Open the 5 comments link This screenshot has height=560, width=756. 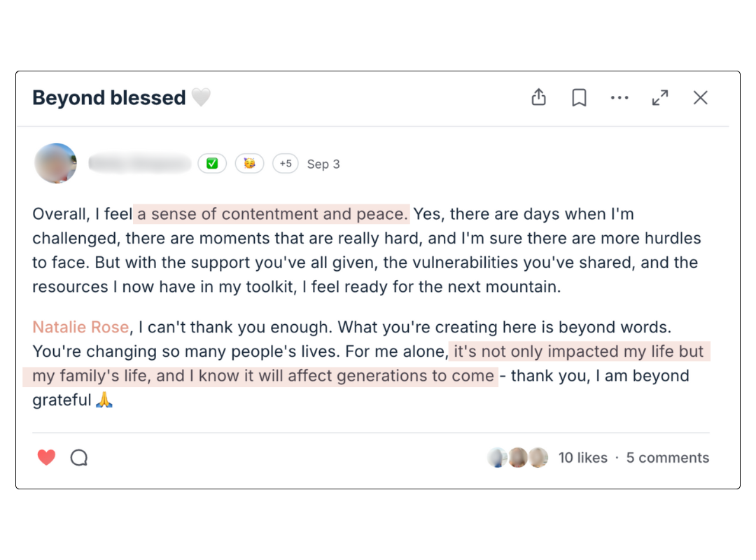pyautogui.click(x=667, y=458)
